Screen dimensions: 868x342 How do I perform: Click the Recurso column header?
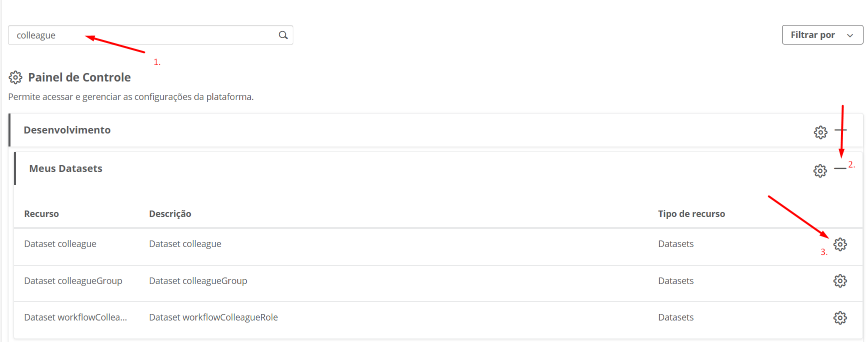pyautogui.click(x=41, y=214)
